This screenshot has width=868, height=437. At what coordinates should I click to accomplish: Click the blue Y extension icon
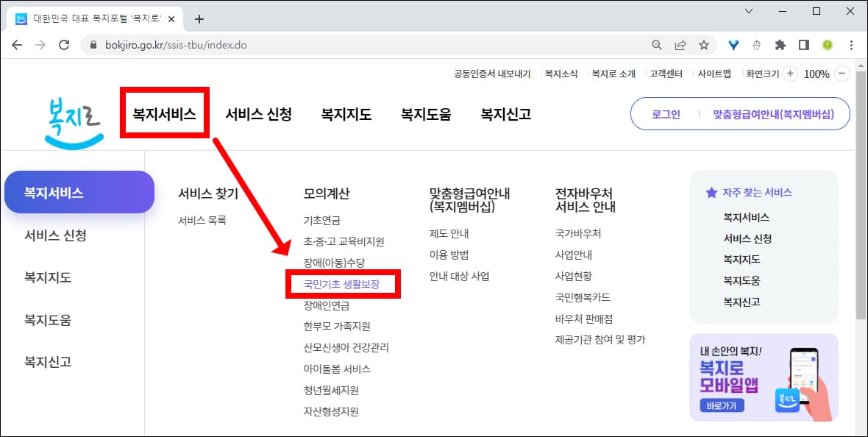coord(733,46)
